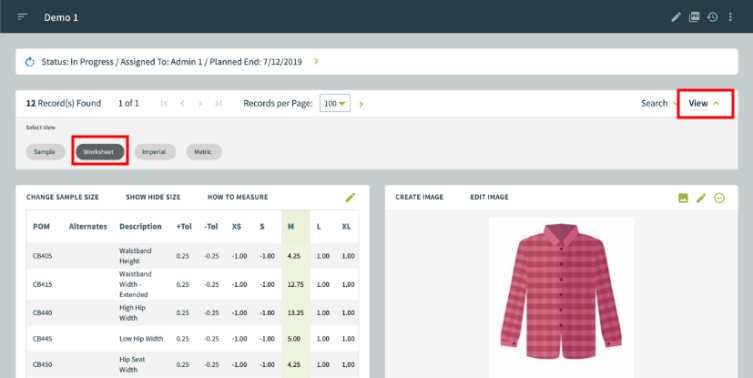Click the Waistband Width - Extended description

click(135, 284)
